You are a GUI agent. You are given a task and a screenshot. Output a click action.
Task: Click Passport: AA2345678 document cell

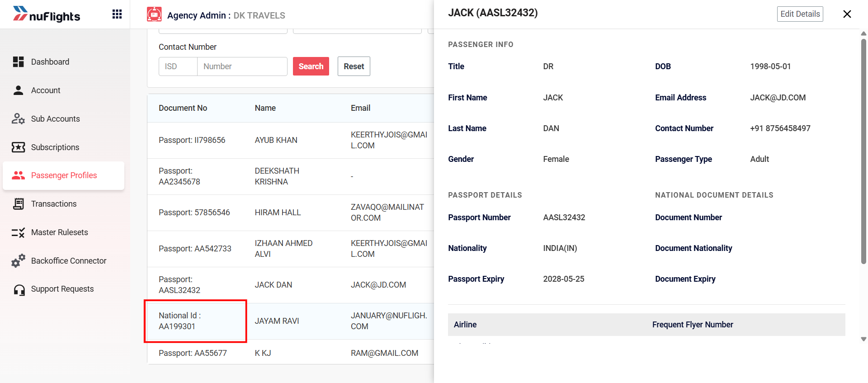179,176
